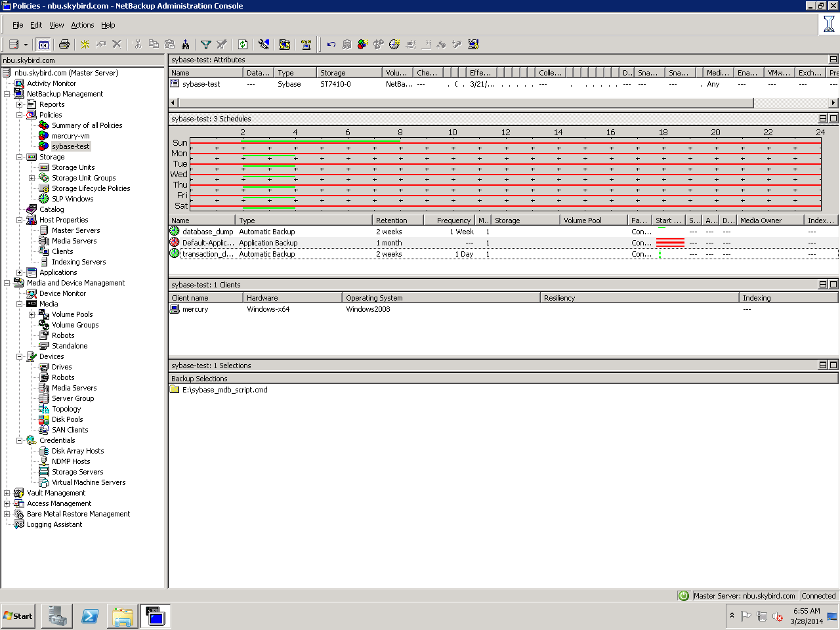Maximize the sybase-test Schedules pane

(833, 119)
